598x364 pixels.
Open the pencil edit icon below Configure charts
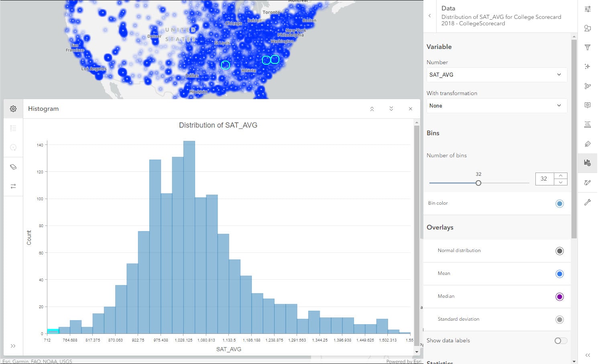pyautogui.click(x=588, y=183)
